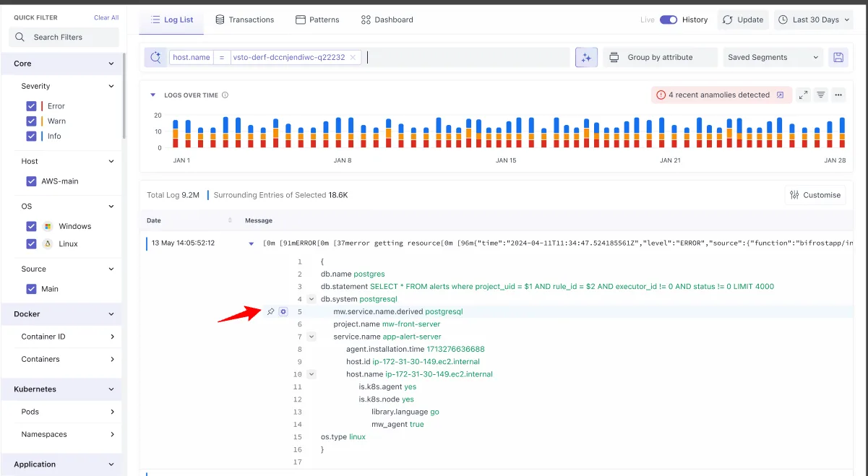Collapse the Host filter group

click(x=111, y=161)
